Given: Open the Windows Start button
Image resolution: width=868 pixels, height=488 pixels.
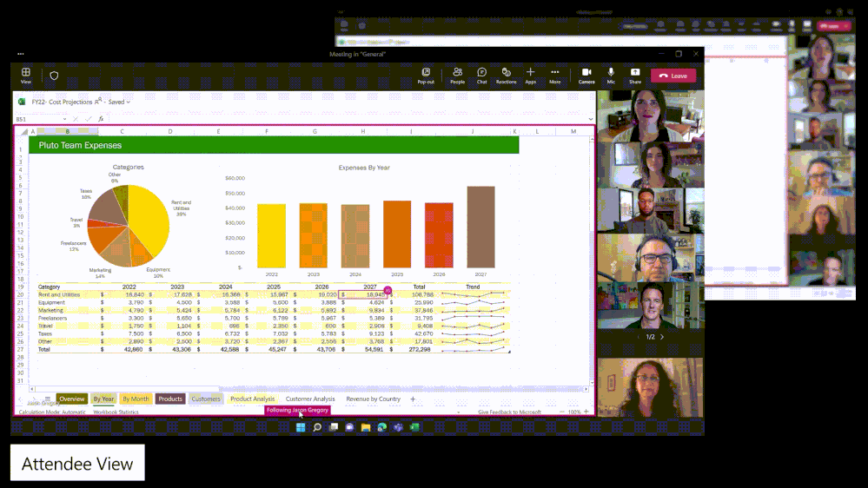Looking at the screenshot, I should pos(301,427).
